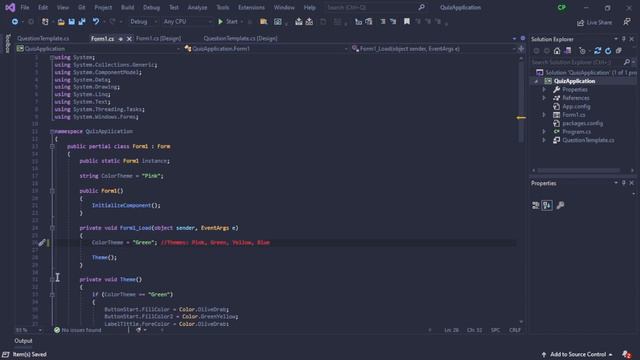Open the File menu
This screenshot has height=360, width=640.
click(25, 7)
